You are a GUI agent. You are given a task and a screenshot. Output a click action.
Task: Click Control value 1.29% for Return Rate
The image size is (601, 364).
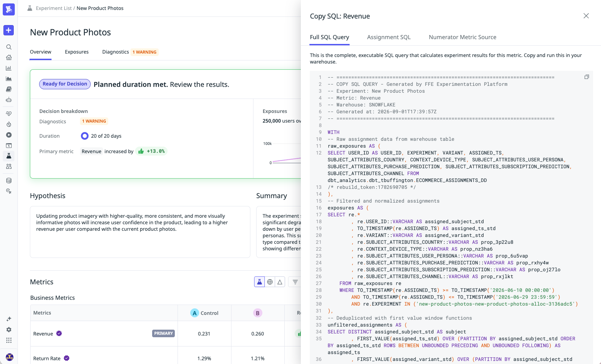[x=204, y=359]
